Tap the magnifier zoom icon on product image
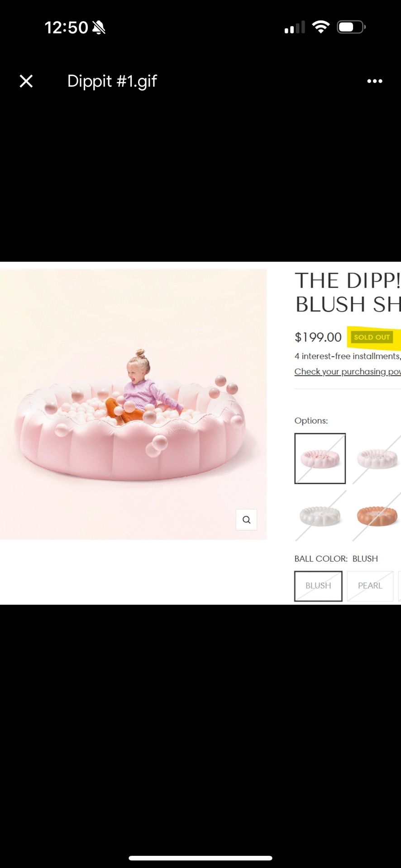Image resolution: width=401 pixels, height=868 pixels. coord(246,519)
